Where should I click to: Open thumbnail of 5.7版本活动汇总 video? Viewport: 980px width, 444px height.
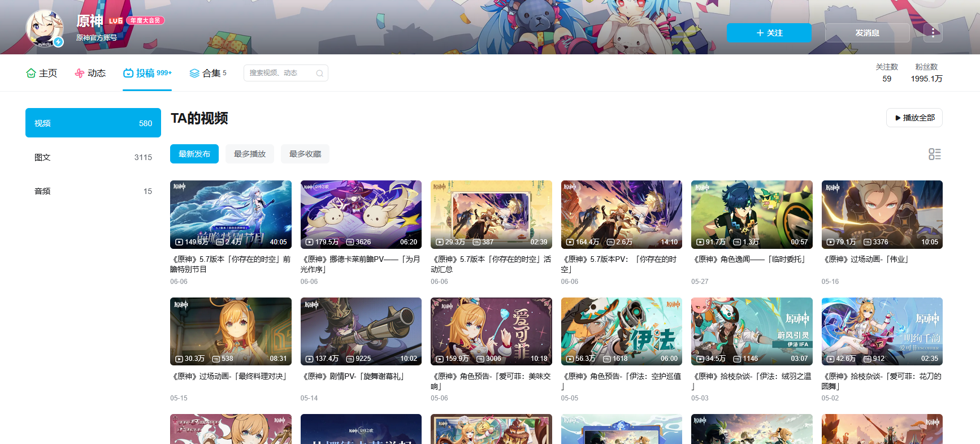point(491,214)
